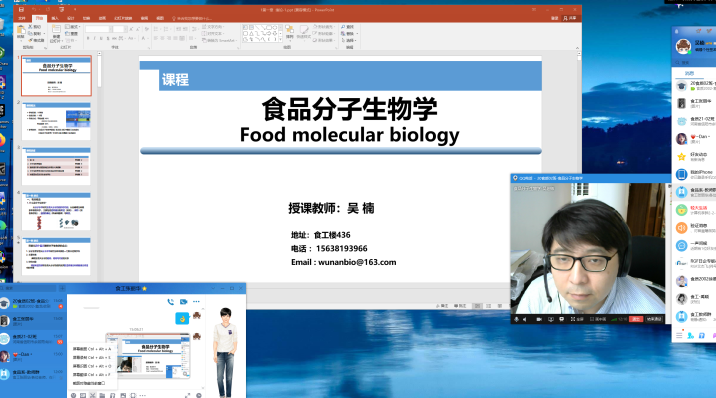Open the Replace command in Editing group

[x=349, y=34]
